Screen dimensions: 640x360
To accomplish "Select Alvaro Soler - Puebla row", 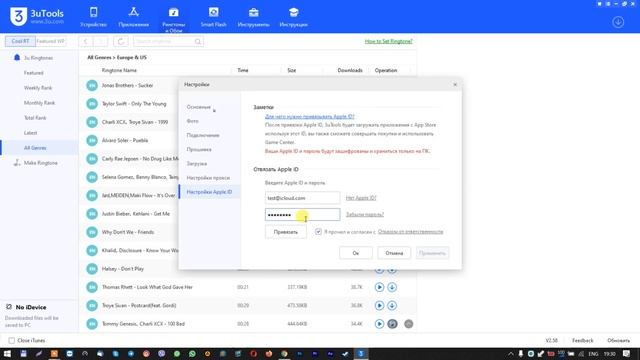I will pyautogui.click(x=125, y=140).
